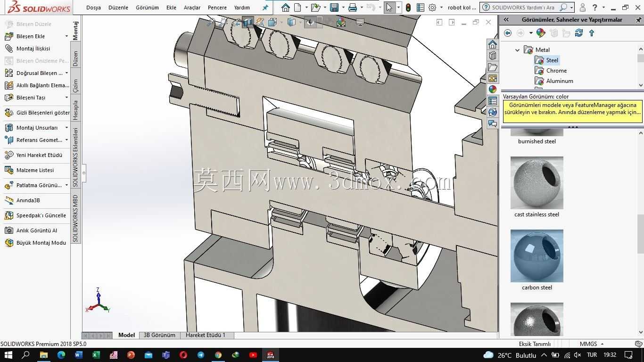644x362 pixels.
Task: Collapse the Metal folder in the appearances tree
Action: coord(517,50)
